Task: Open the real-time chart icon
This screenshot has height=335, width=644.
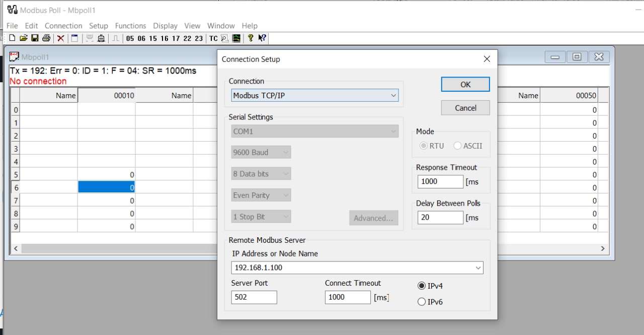Action: coord(236,38)
